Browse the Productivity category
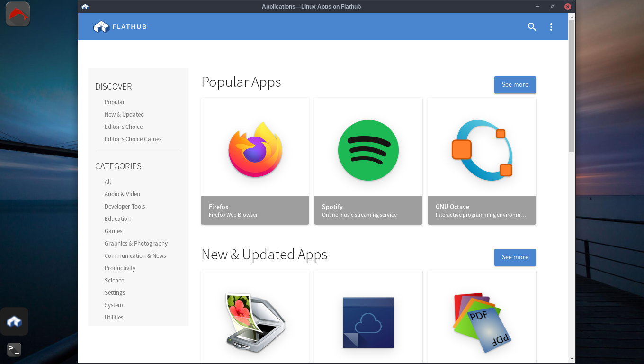Viewport: 644px width, 364px height. 120,268
